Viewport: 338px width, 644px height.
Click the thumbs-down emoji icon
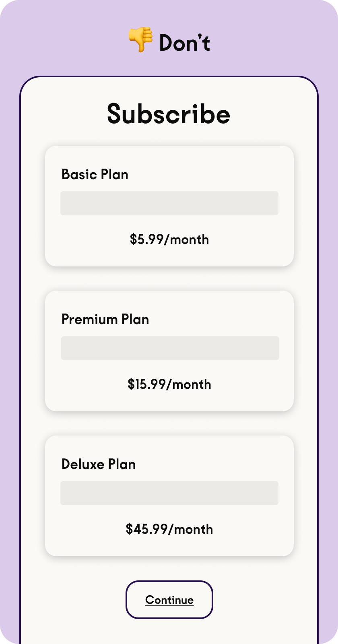[140, 39]
